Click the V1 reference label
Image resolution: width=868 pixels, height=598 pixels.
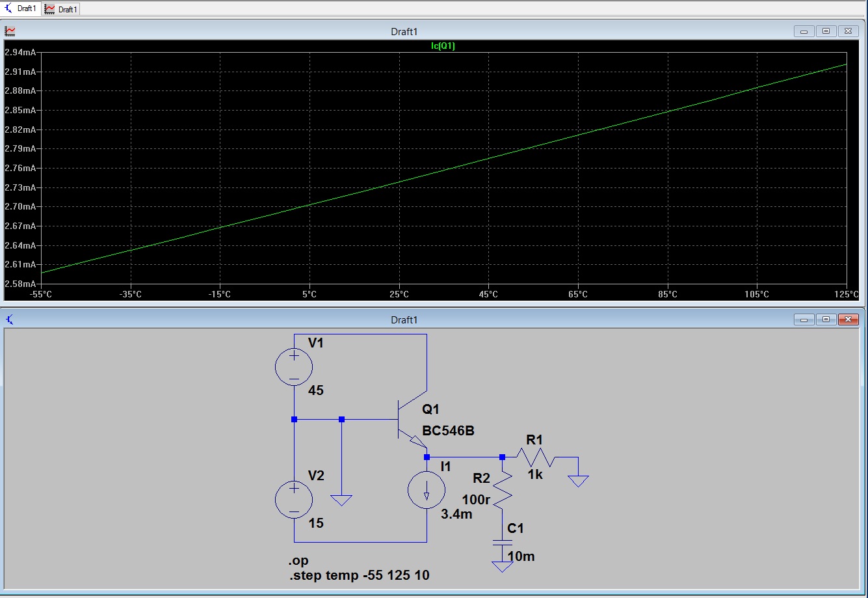click(315, 342)
